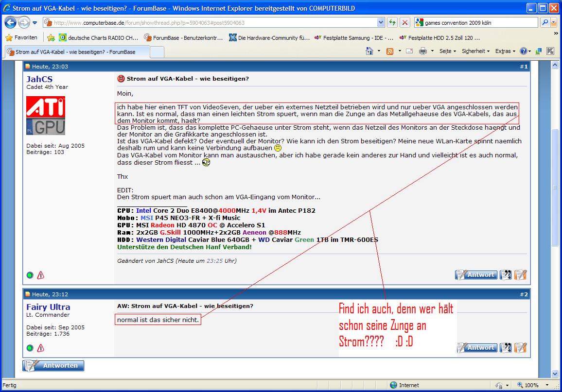Image resolution: width=562 pixels, height=392 pixels.
Task: Click the 'Unterstütze den Deutschen Hanf Verband!' text
Action: pyautogui.click(x=184, y=247)
